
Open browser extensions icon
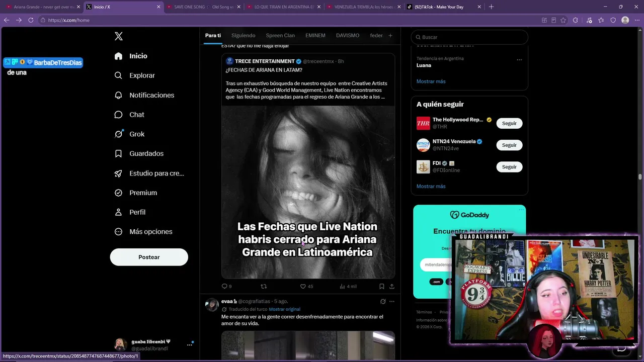(576, 20)
